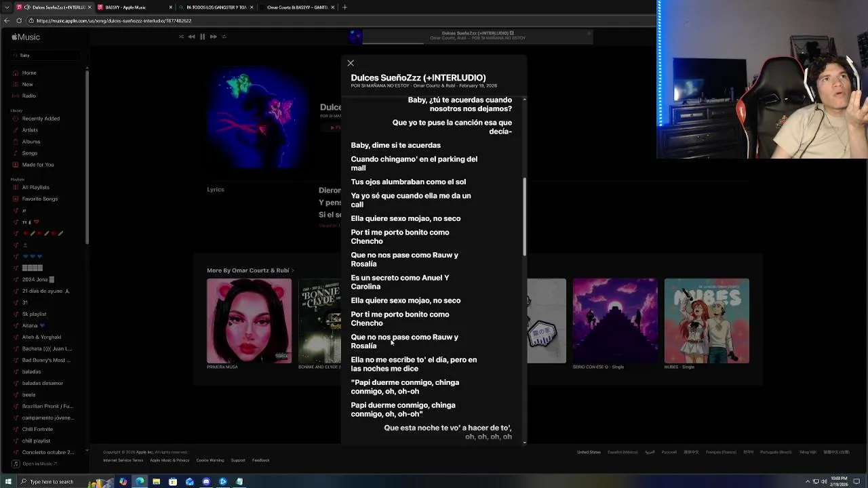This screenshot has height=488, width=868.
Task: Open 21 días de ayuno playlist
Action: pos(45,291)
